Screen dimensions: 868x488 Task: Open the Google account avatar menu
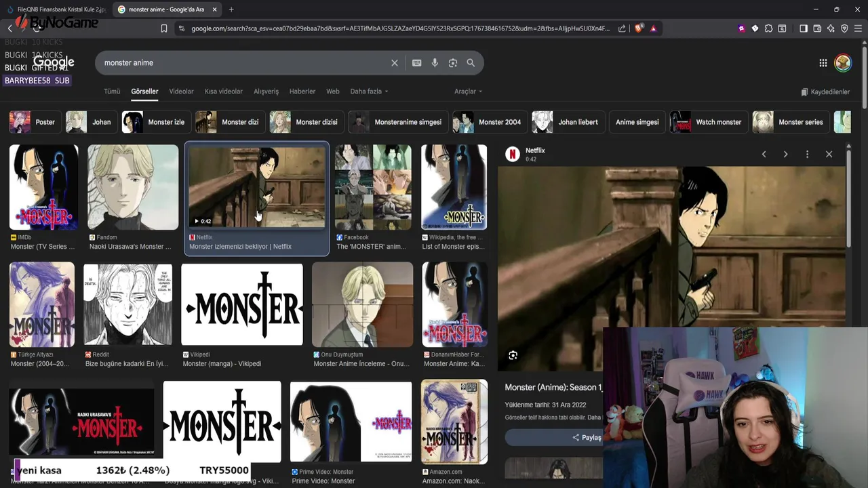pos(843,63)
